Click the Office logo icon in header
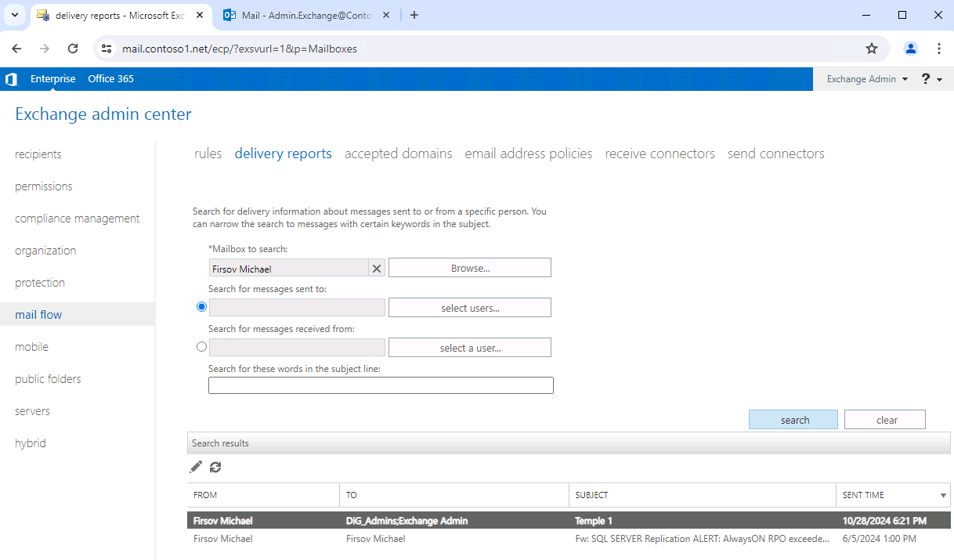This screenshot has height=560, width=954. coord(11,79)
